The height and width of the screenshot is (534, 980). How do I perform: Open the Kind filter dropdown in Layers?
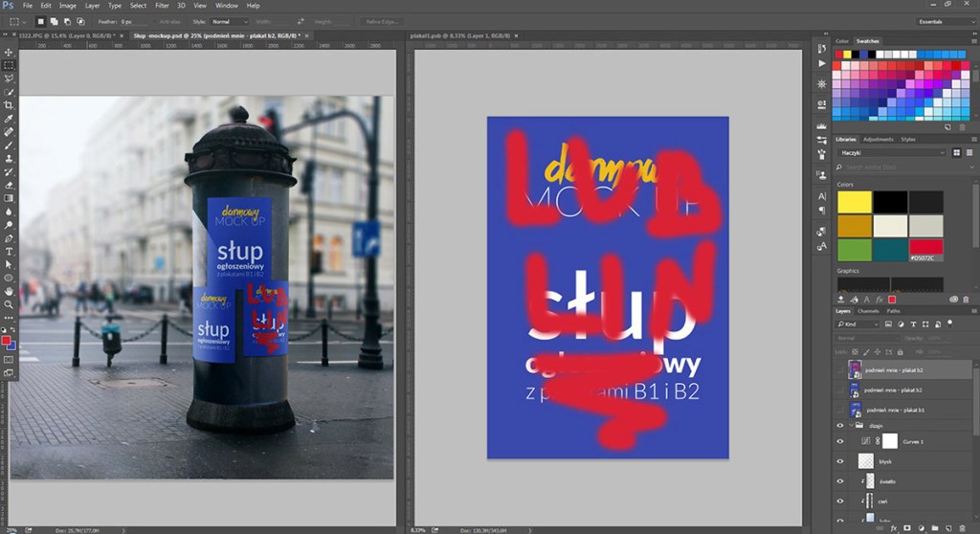coord(857,324)
